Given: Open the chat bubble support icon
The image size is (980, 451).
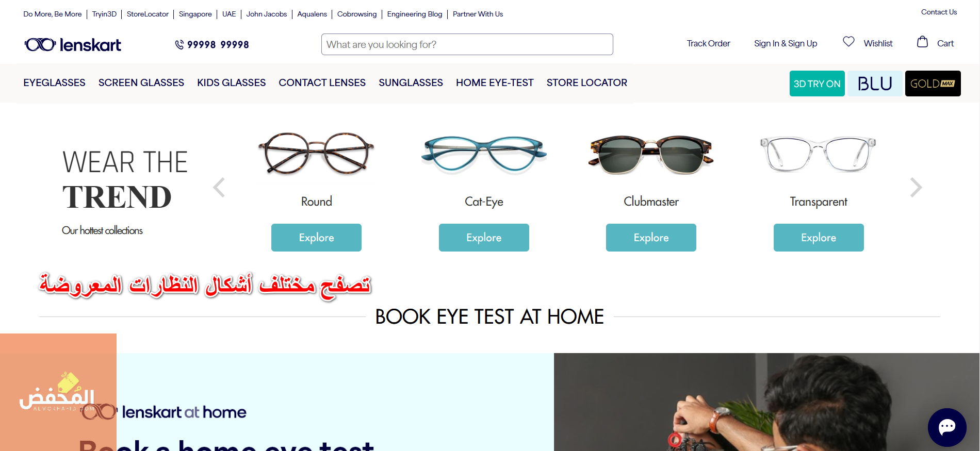Looking at the screenshot, I should coord(947,427).
